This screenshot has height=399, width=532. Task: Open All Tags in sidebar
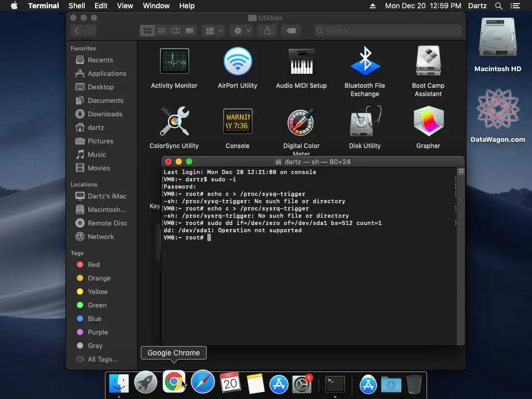coord(102,359)
